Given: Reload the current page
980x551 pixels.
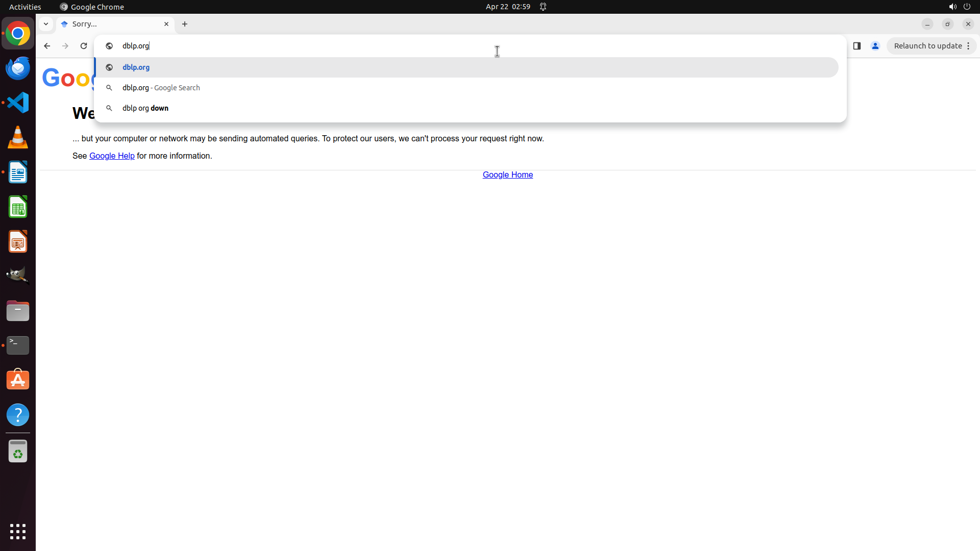Looking at the screenshot, I should click(x=84, y=46).
